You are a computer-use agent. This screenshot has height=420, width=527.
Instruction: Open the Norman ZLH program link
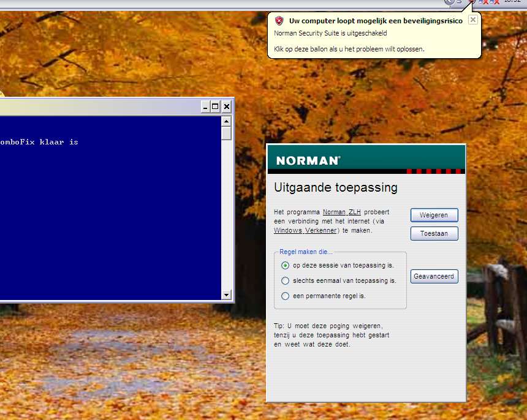click(341, 212)
